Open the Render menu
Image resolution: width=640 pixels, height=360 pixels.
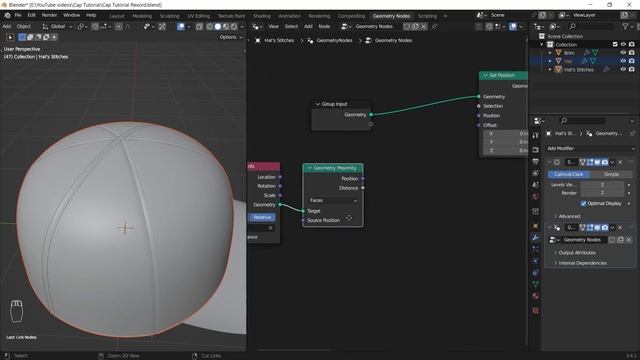pos(49,15)
